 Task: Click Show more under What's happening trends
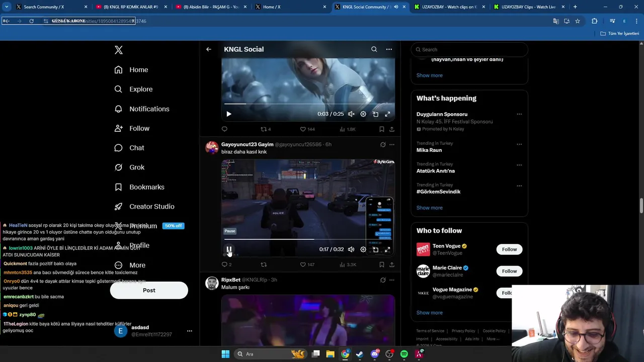coord(429,208)
